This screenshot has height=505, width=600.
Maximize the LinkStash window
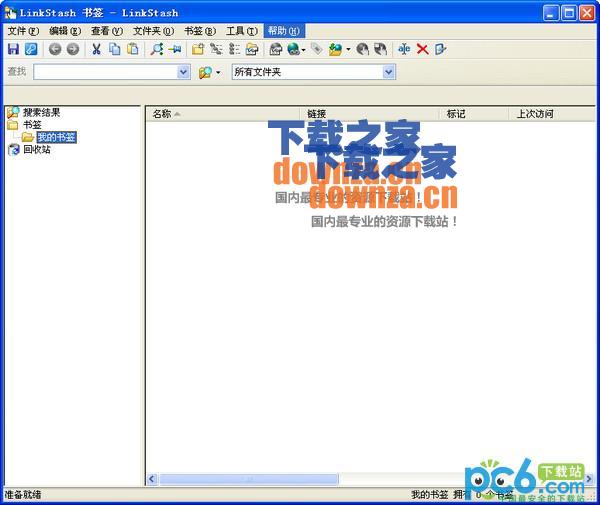click(x=569, y=13)
